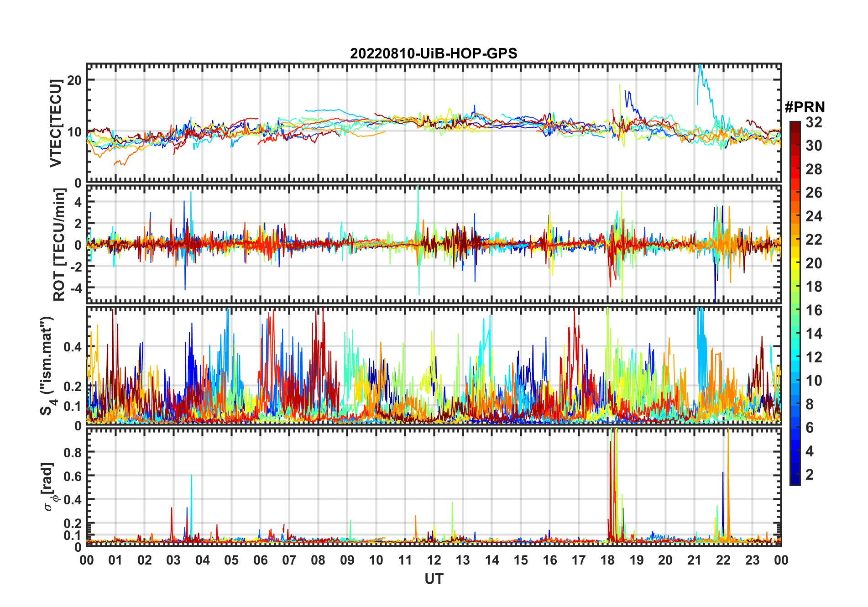
Task: Select colorbar tick label 12
Action: [814, 357]
